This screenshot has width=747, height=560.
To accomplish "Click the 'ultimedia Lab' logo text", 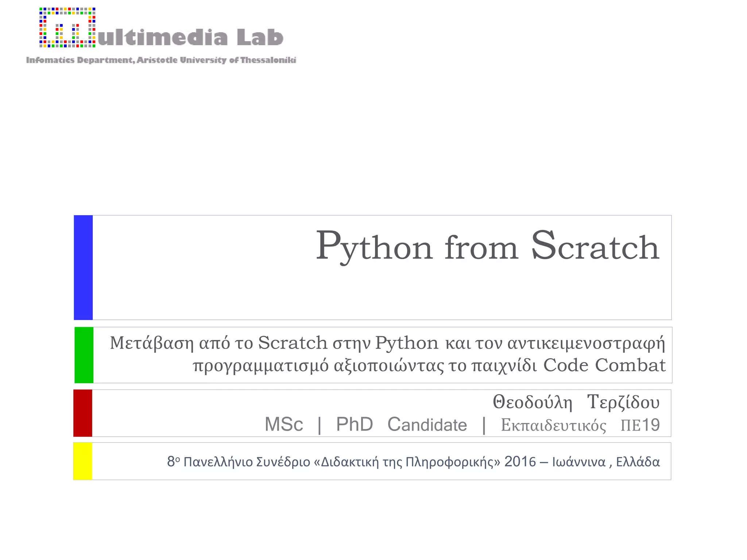I will click(x=190, y=37).
